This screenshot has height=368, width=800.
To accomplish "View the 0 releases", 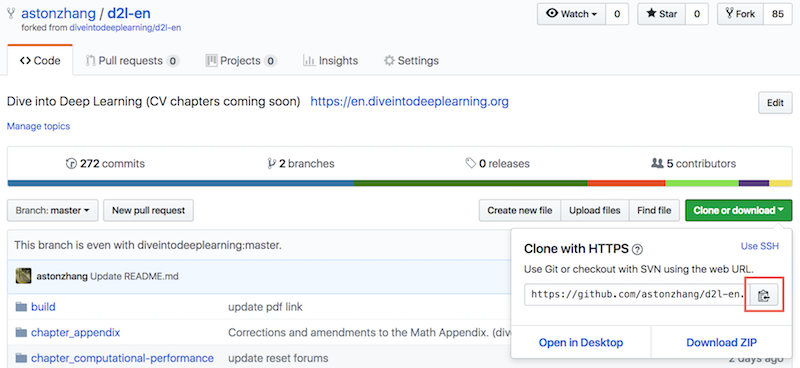I will (x=497, y=164).
